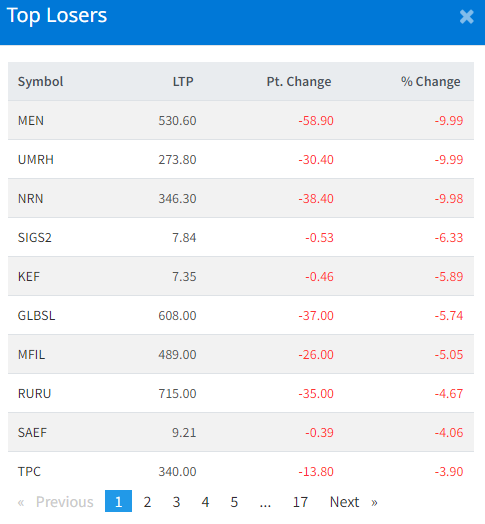Select the TPC stock row
The height and width of the screenshot is (524, 485).
[x=241, y=471]
